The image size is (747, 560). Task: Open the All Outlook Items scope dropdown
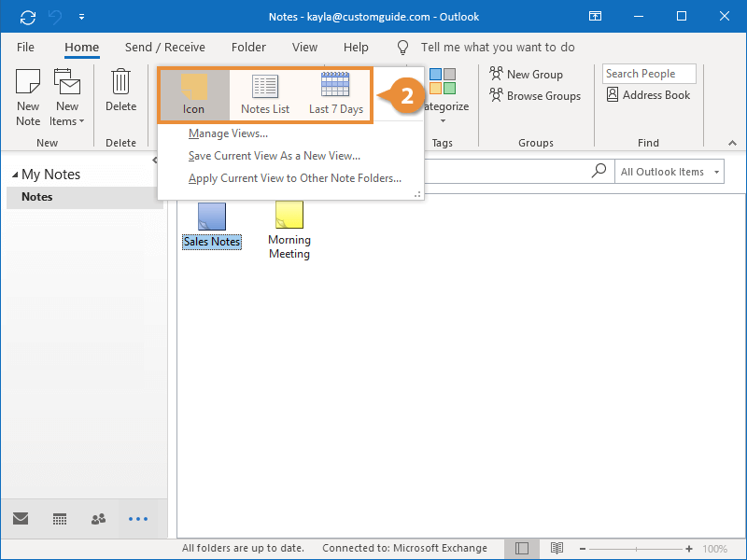669,172
